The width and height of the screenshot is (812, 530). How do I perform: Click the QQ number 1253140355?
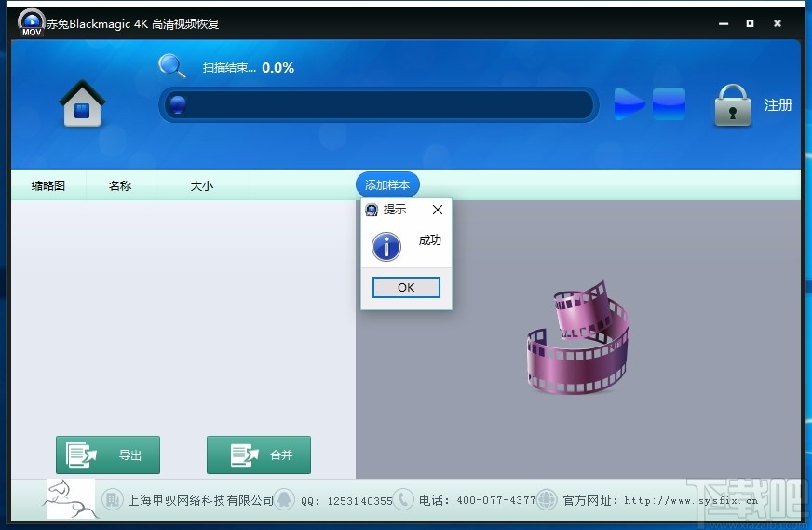point(360,501)
